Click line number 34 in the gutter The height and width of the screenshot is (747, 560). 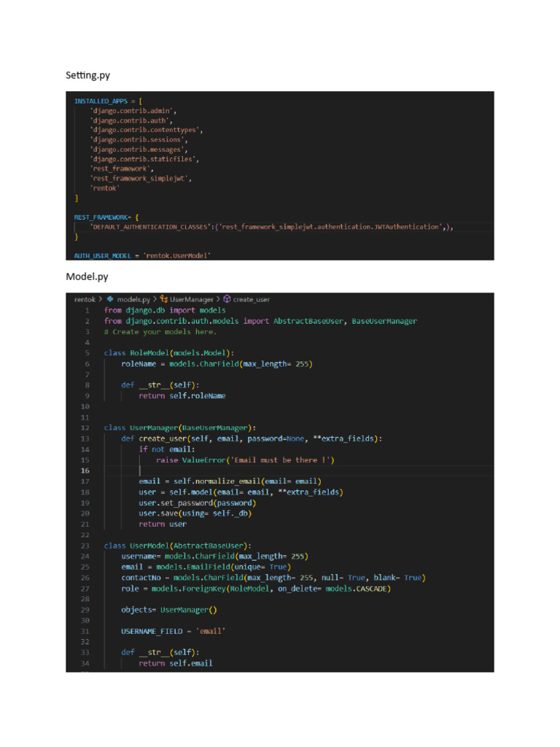click(85, 663)
